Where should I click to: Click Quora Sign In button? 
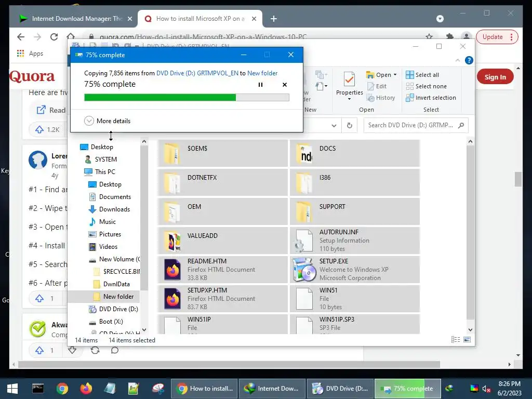495,77
